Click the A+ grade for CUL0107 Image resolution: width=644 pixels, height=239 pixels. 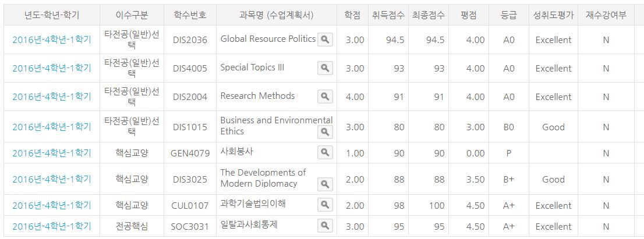click(x=509, y=206)
